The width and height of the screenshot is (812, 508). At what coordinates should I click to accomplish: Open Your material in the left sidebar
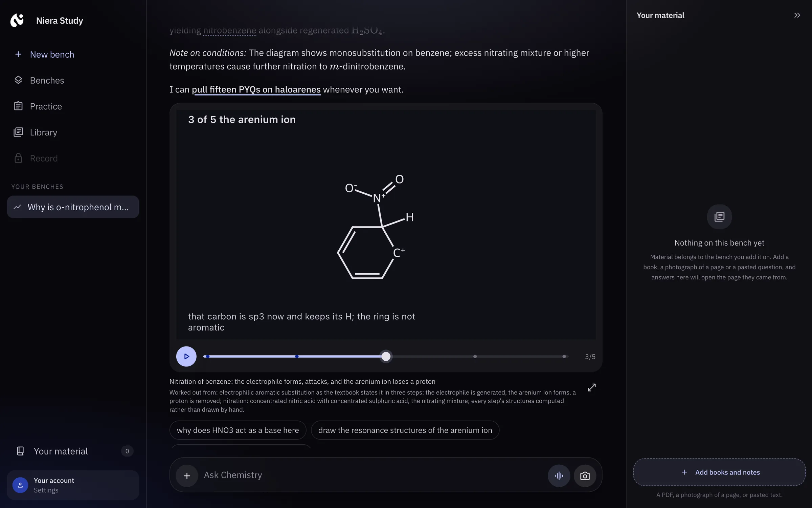[73, 451]
